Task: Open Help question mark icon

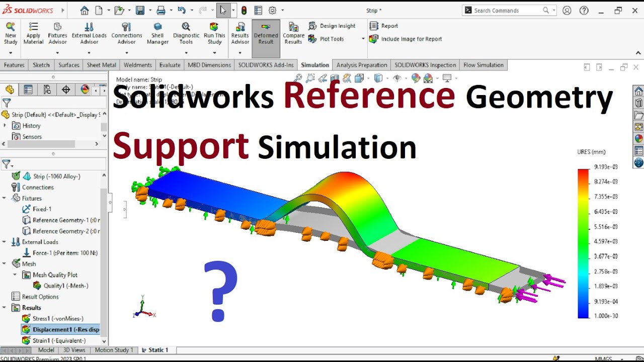Action: 584,10
